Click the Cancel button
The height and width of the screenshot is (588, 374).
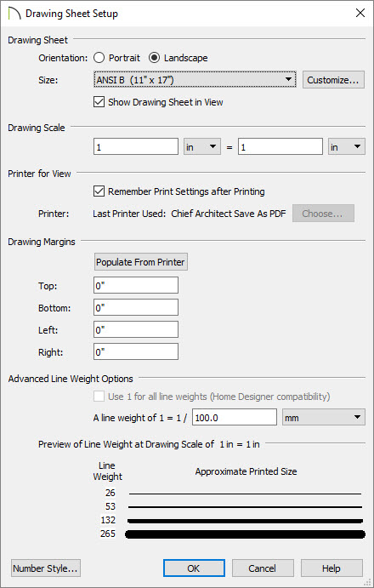click(x=263, y=568)
